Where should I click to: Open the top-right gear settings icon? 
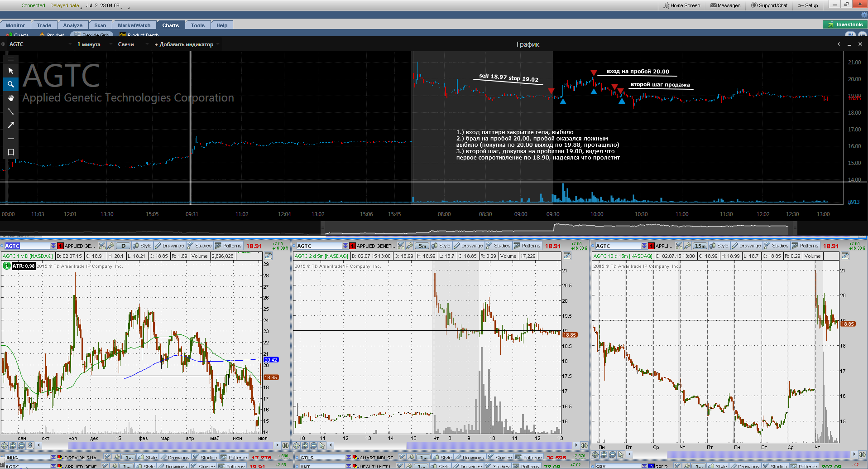(x=864, y=15)
